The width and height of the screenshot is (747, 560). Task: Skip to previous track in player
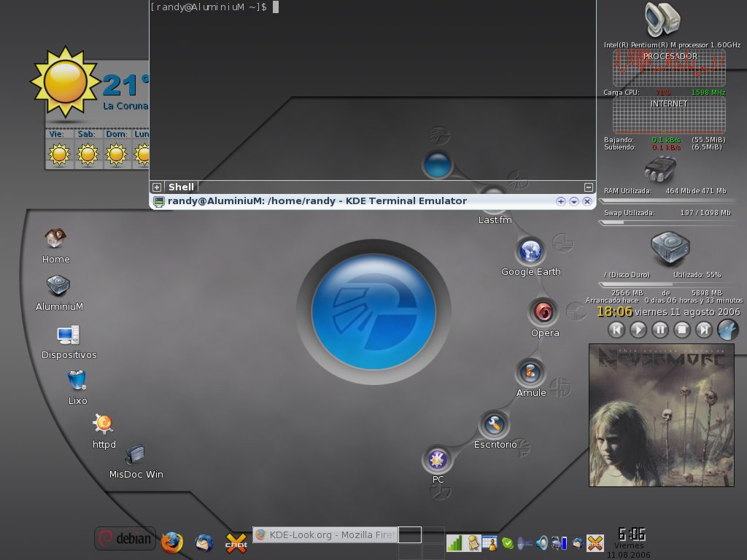point(616,330)
